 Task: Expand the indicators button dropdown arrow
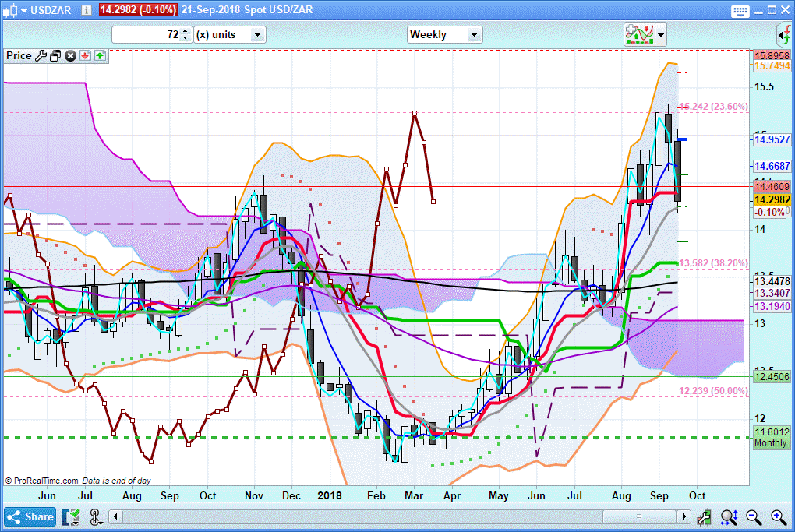(660, 35)
